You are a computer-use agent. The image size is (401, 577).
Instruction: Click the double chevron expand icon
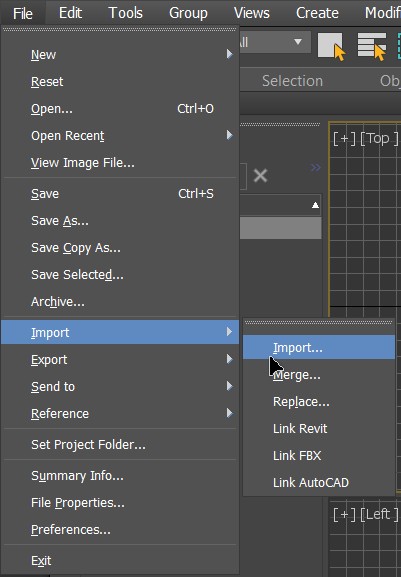(x=315, y=168)
